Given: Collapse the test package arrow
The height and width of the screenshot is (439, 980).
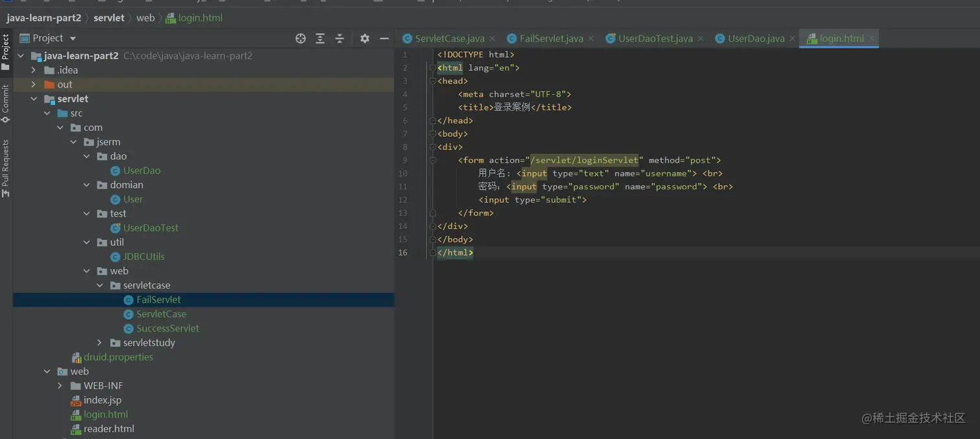Looking at the screenshot, I should click(87, 213).
